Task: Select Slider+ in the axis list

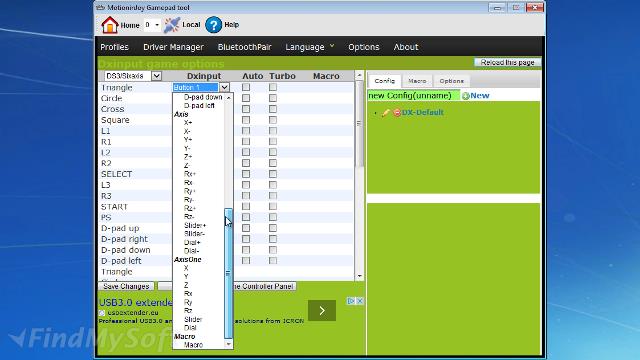Action: [x=195, y=225]
